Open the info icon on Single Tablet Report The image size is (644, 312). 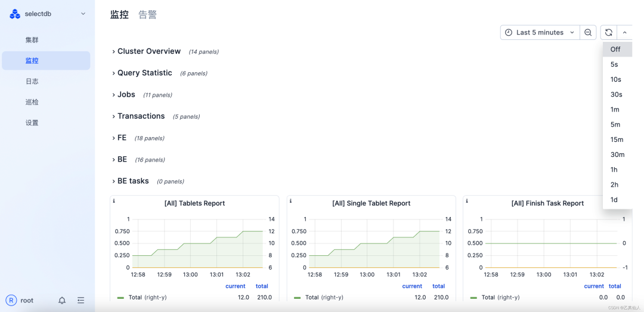[x=290, y=202]
